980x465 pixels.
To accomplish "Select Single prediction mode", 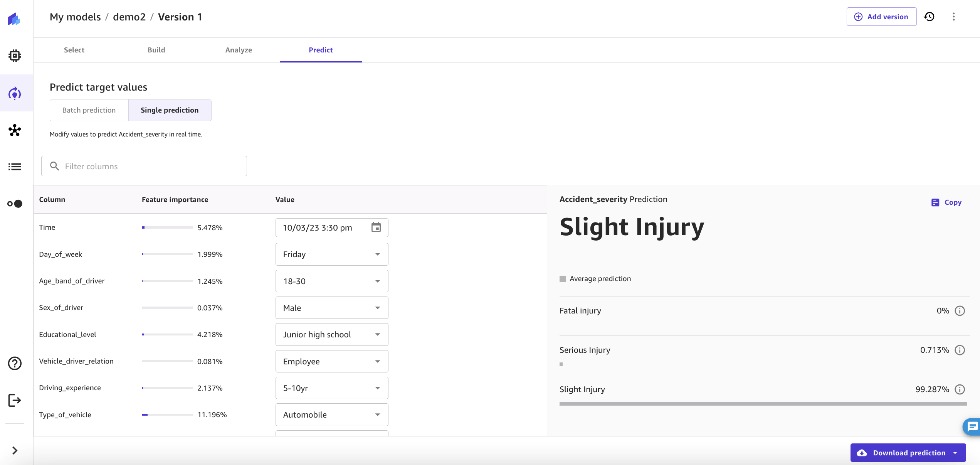I will pyautogui.click(x=170, y=110).
